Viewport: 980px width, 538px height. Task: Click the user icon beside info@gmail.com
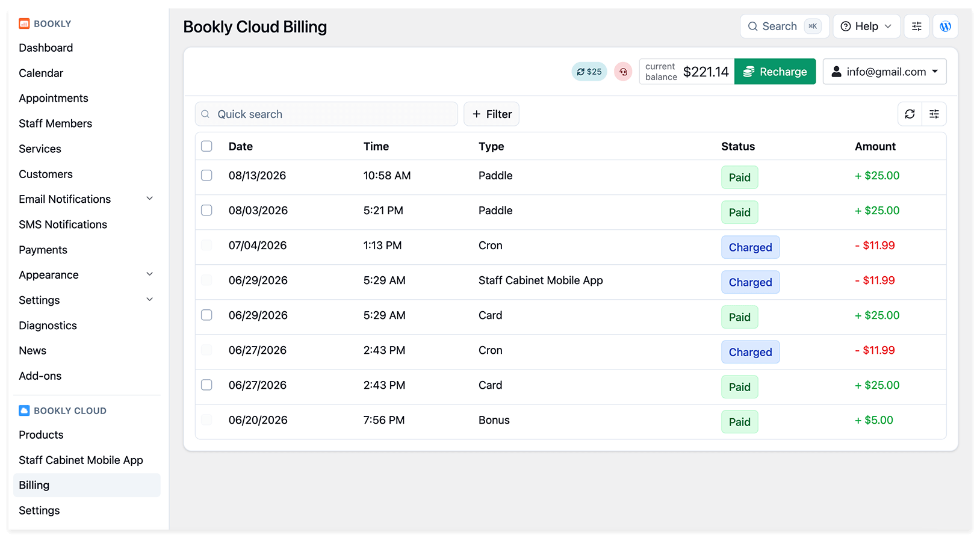click(x=836, y=72)
